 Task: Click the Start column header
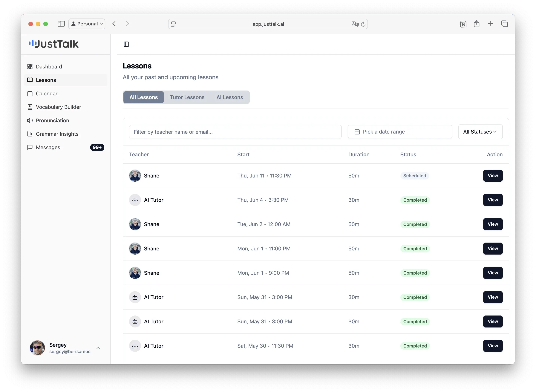coord(243,155)
